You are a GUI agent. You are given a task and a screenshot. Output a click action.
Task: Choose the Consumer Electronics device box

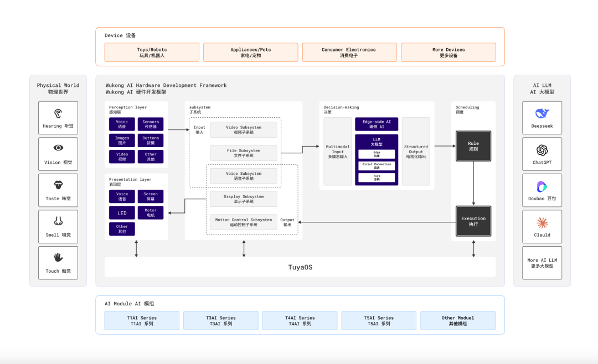[349, 52]
